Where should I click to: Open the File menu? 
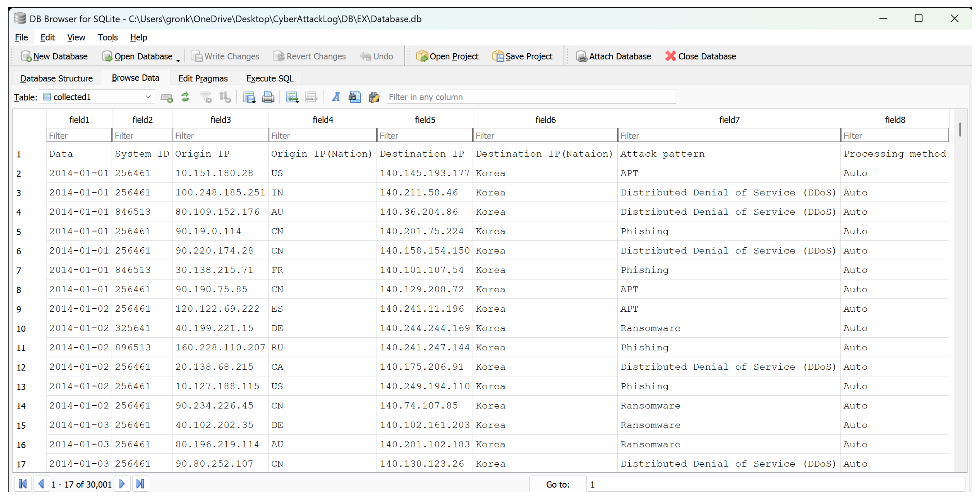point(21,37)
